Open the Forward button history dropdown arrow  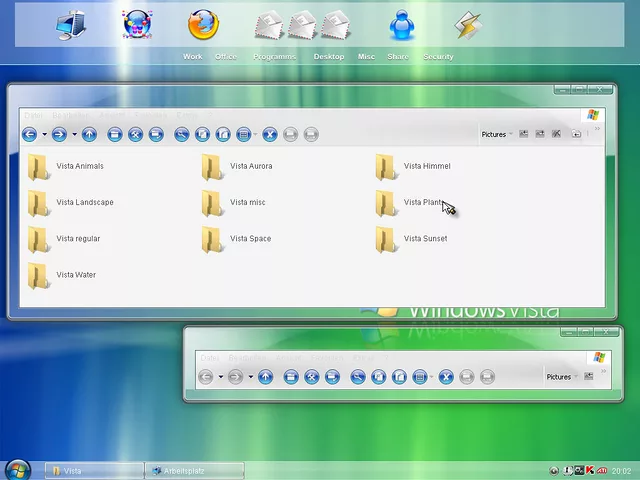74,134
